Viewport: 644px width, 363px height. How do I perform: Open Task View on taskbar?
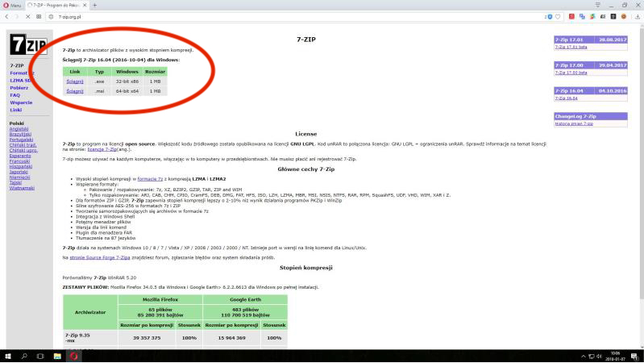(x=40, y=356)
